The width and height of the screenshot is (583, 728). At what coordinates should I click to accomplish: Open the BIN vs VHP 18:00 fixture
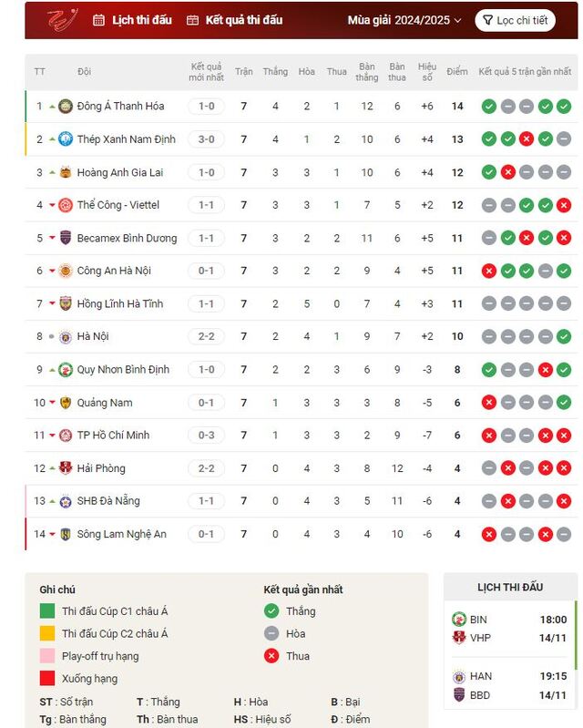point(509,629)
